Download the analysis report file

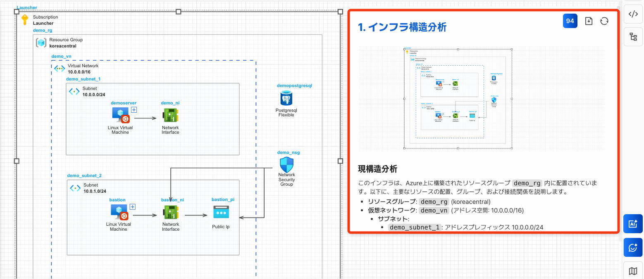click(x=589, y=21)
